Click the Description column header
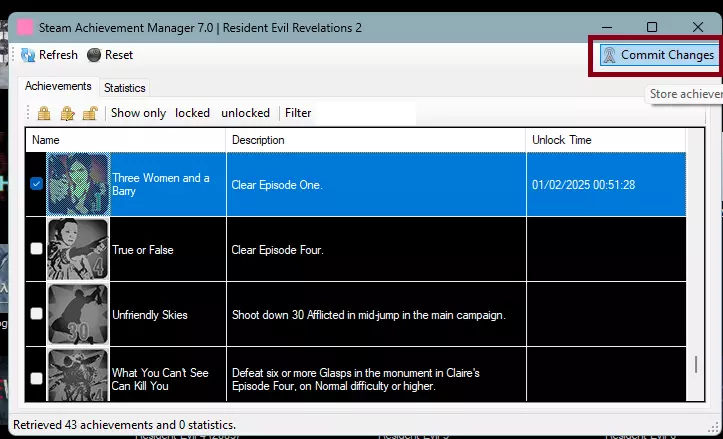Image resolution: width=723 pixels, height=439 pixels. click(376, 140)
